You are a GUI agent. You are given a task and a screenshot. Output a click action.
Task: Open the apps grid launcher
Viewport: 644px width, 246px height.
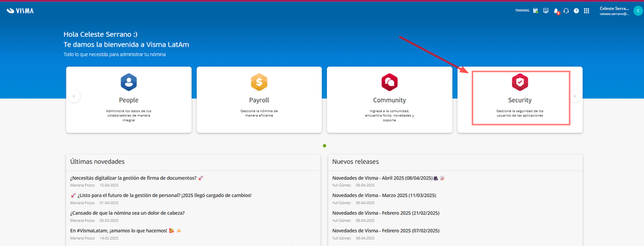(587, 11)
